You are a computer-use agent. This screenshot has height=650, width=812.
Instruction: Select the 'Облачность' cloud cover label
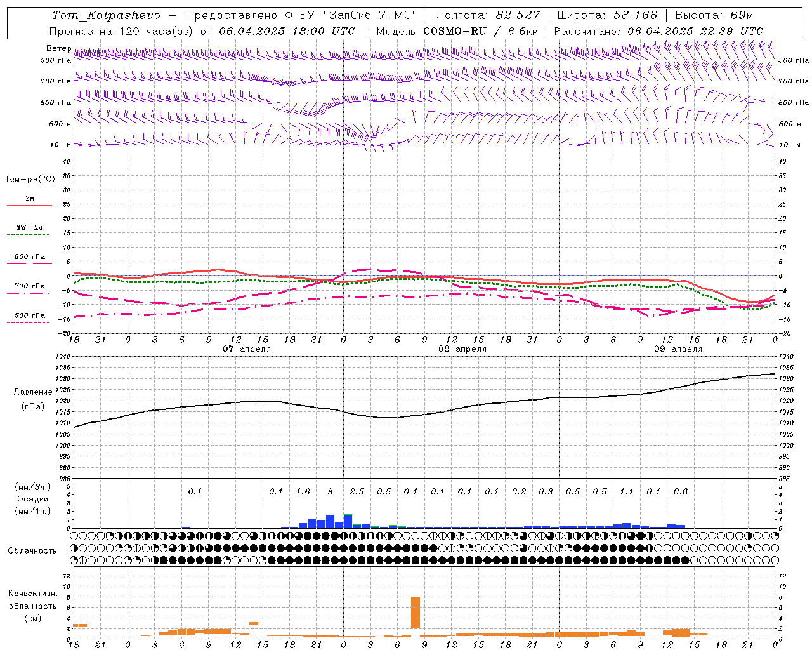pyautogui.click(x=32, y=551)
